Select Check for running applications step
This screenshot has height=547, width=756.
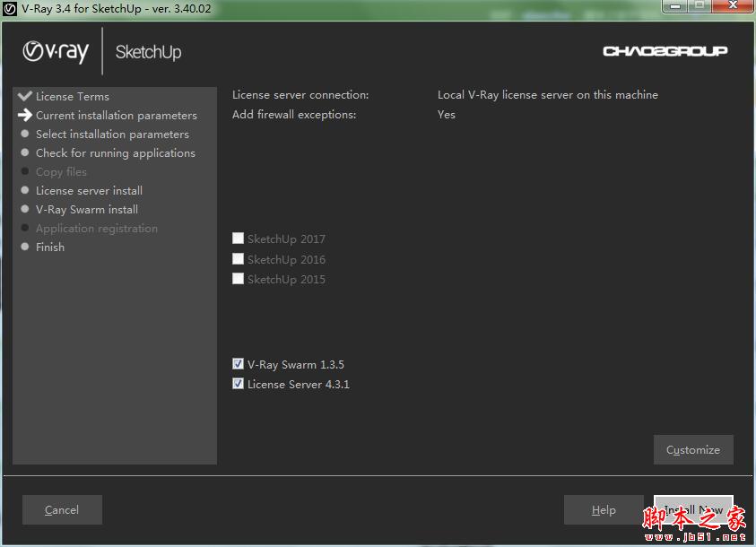click(115, 152)
